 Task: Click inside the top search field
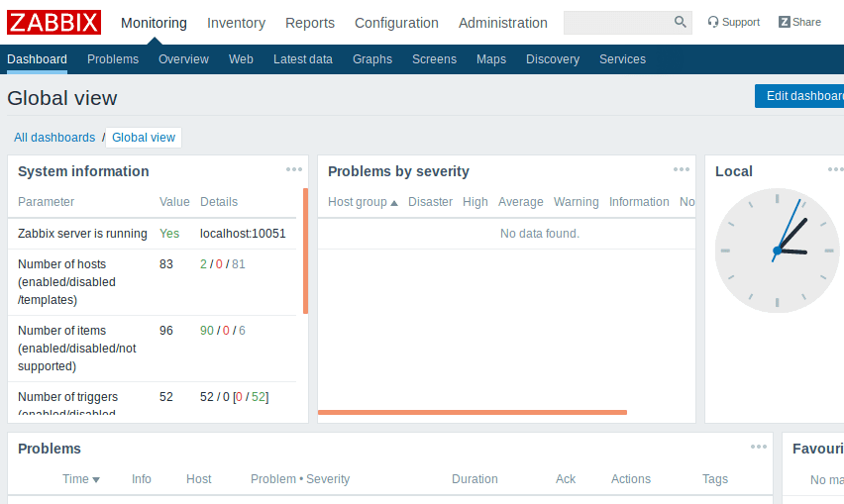(616, 22)
